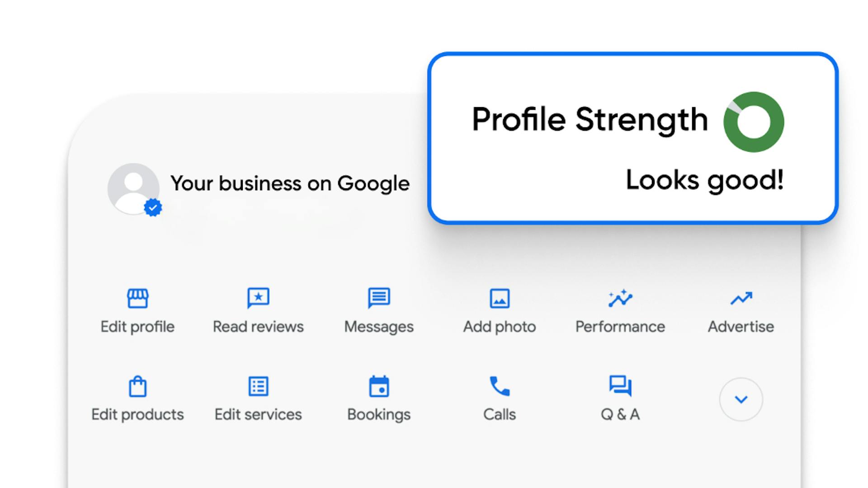
Task: Click the Add photo image icon
Action: 500,298
